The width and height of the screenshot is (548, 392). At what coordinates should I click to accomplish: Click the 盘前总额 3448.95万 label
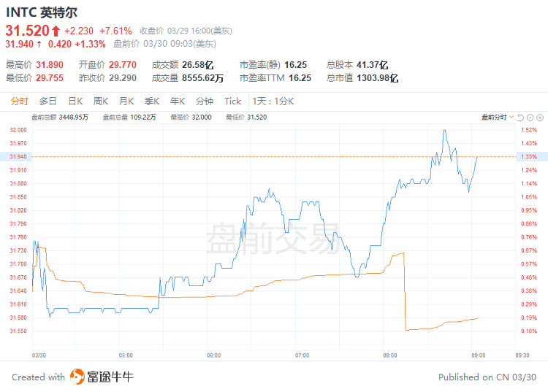click(60, 118)
